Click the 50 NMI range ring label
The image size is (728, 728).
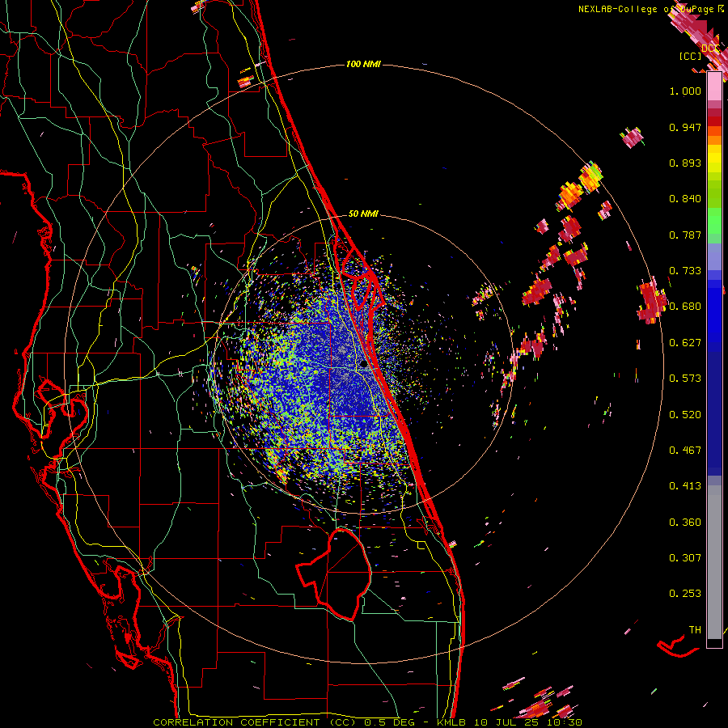click(x=363, y=214)
